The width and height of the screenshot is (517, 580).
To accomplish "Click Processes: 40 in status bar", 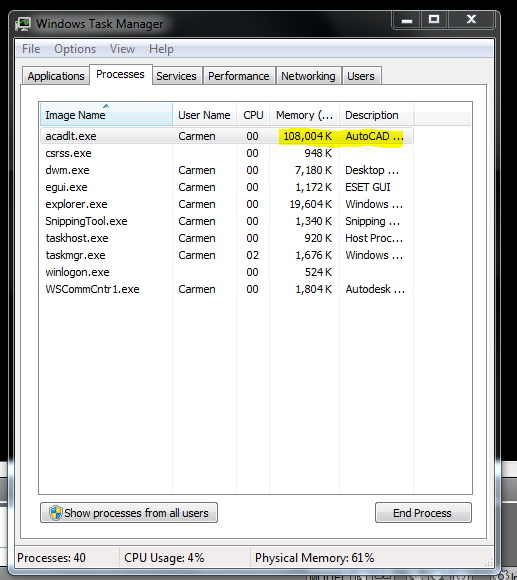I will pyautogui.click(x=51, y=557).
